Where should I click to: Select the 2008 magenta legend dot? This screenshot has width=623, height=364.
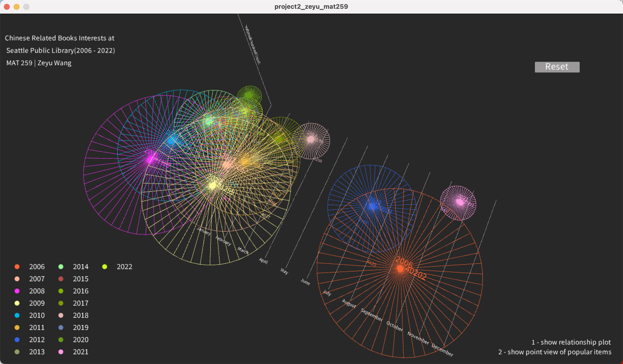click(x=17, y=291)
